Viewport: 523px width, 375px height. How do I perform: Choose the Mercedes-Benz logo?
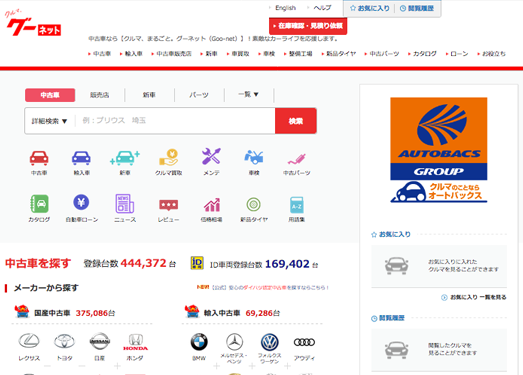coord(234,342)
